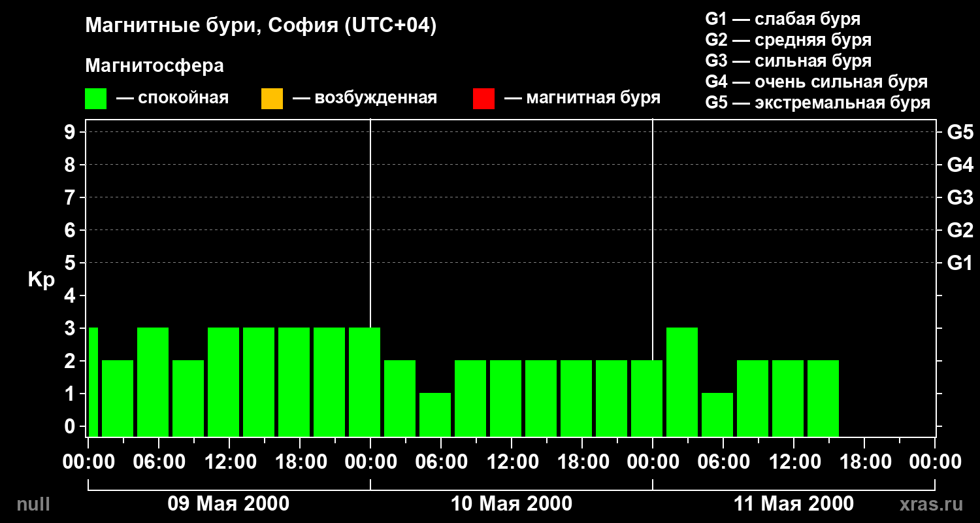This screenshot has width=980, height=523.
Task: Click the 'G5 — экстремальная буря' line
Action: (818, 103)
